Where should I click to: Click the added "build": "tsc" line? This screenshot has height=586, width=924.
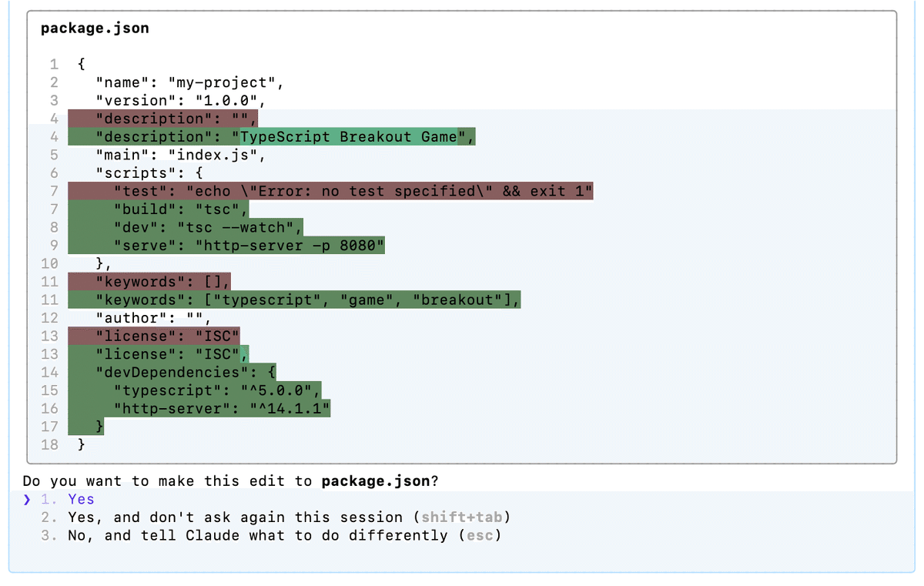(x=180, y=209)
